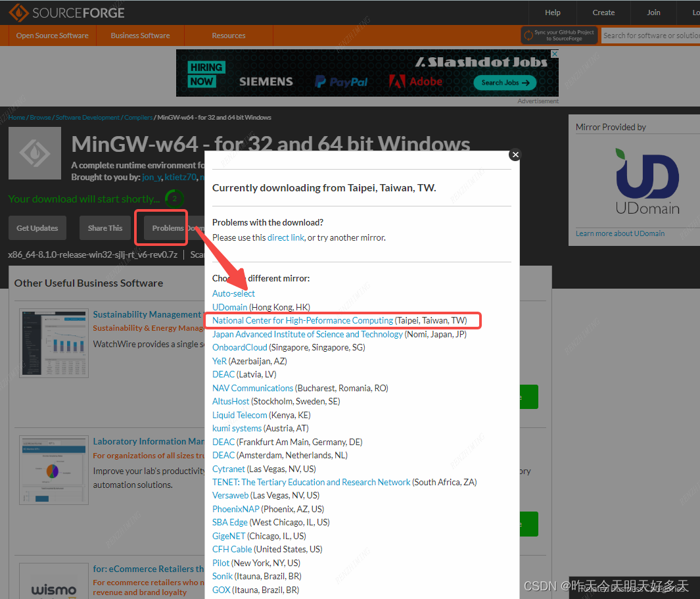Select Cytranet Las Vegas mirror
700x599 pixels.
[x=229, y=469]
